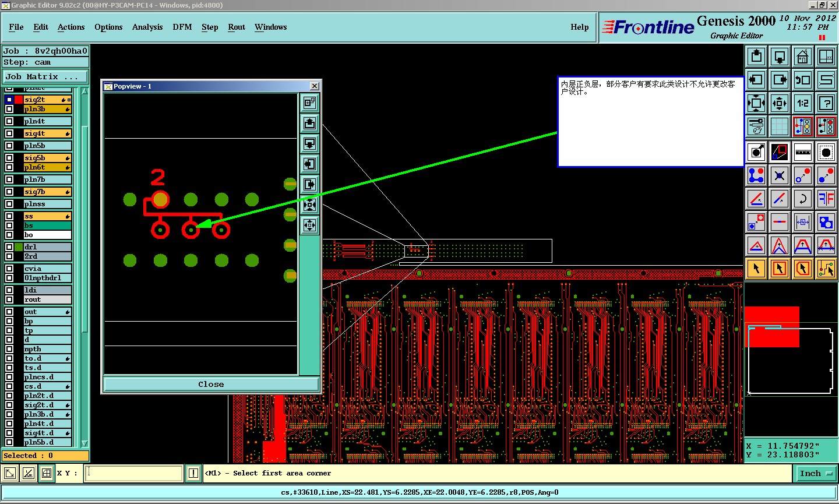Click the Popview pan up icon
839x504 pixels.
click(310, 123)
